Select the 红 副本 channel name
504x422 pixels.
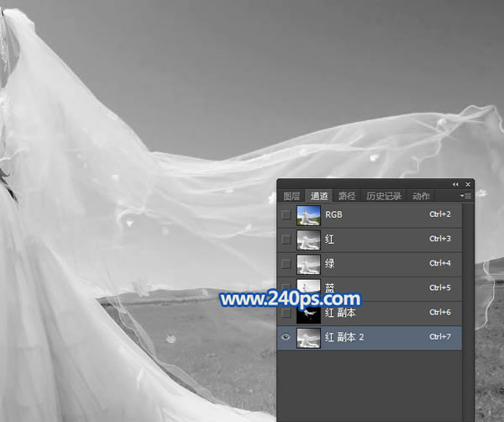[x=340, y=313]
